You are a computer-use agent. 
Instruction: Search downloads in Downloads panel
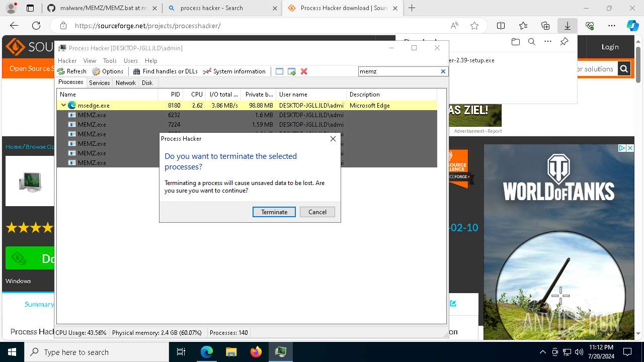531,42
